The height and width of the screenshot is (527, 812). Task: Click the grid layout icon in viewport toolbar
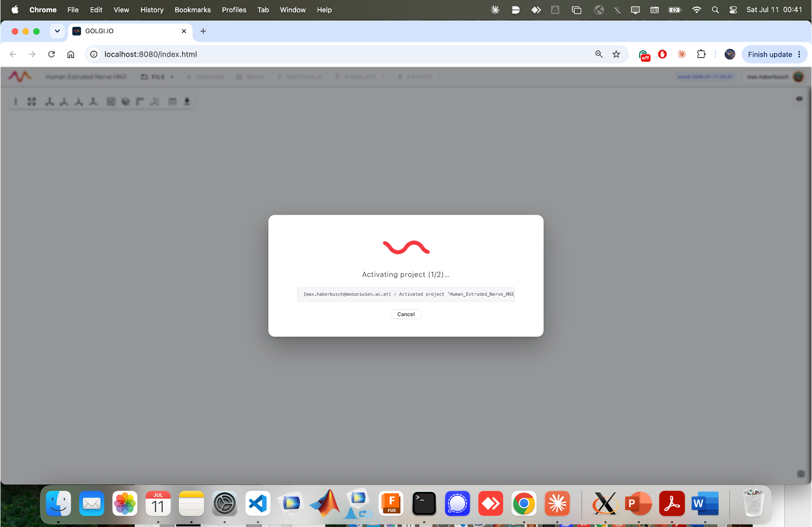32,101
